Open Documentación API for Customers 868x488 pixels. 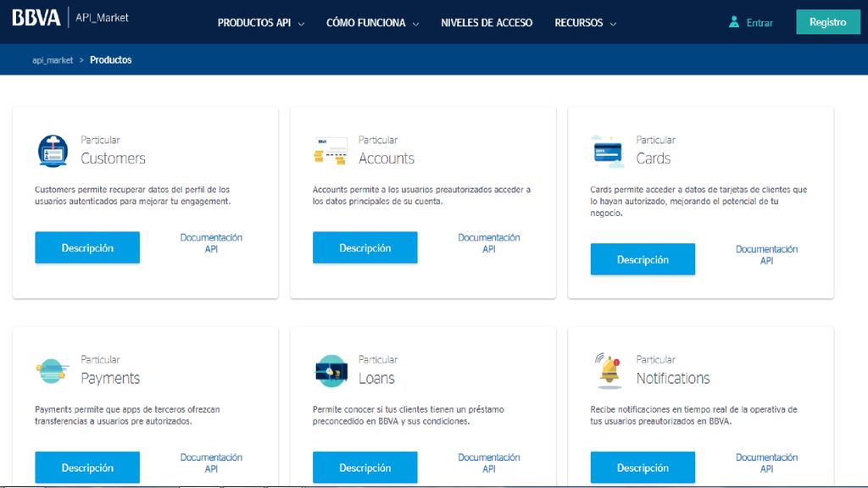(211, 243)
